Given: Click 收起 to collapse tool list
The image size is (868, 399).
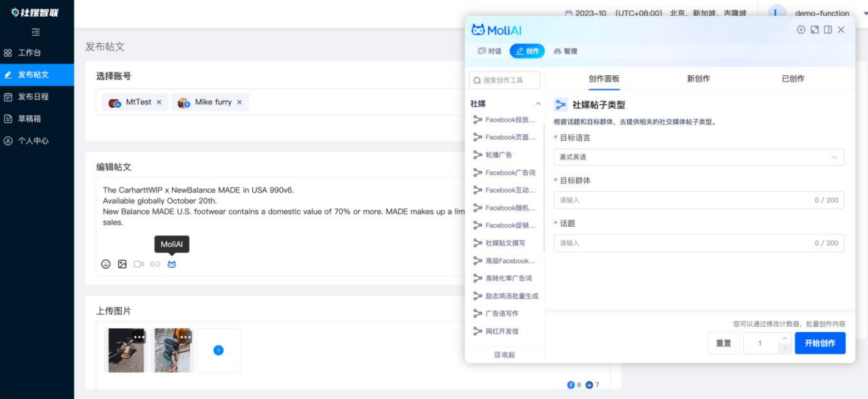Looking at the screenshot, I should (504, 355).
